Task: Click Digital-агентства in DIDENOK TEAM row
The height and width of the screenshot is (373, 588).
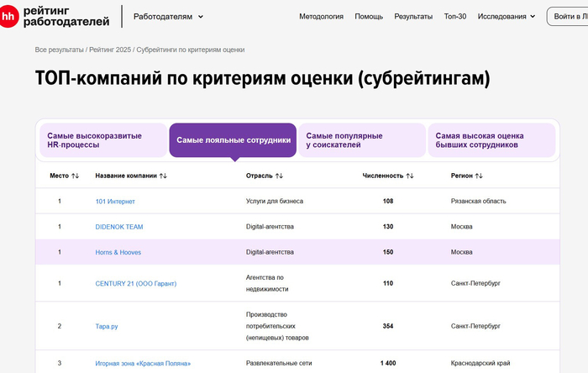Action: point(270,227)
